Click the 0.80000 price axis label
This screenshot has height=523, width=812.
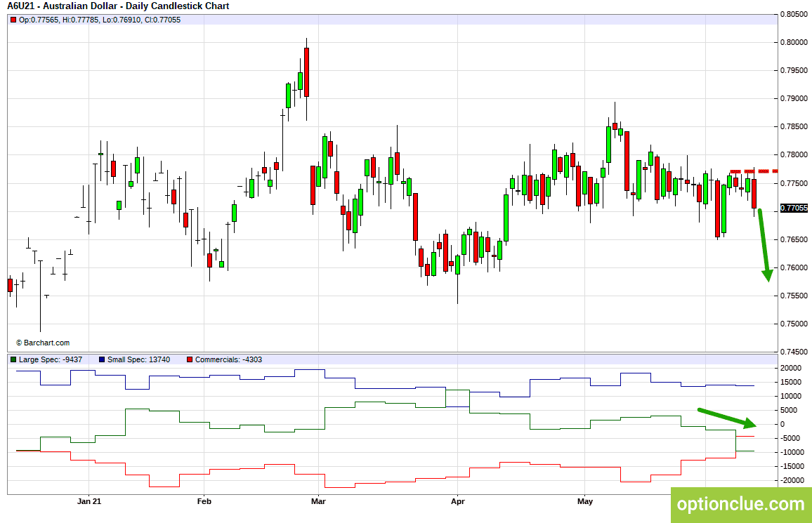(794, 42)
